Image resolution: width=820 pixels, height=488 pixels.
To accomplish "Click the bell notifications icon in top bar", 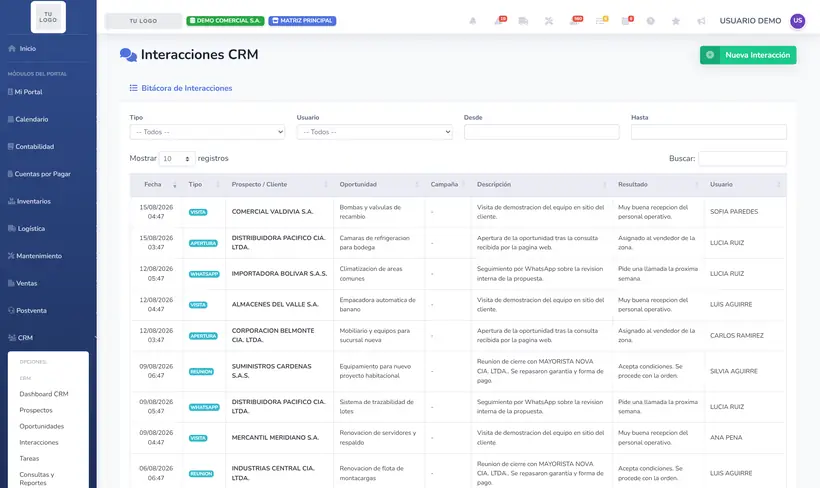I will click(x=473, y=21).
